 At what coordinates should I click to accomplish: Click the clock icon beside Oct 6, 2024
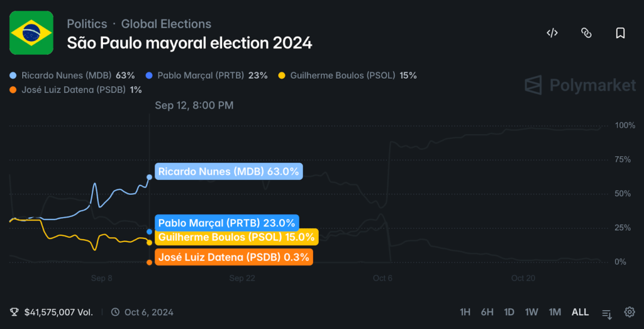(115, 312)
